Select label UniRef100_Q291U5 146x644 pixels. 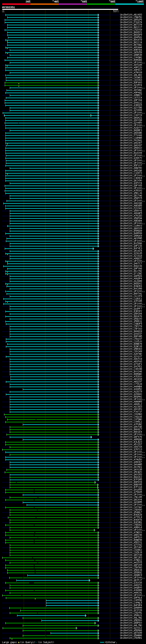(131, 254)
